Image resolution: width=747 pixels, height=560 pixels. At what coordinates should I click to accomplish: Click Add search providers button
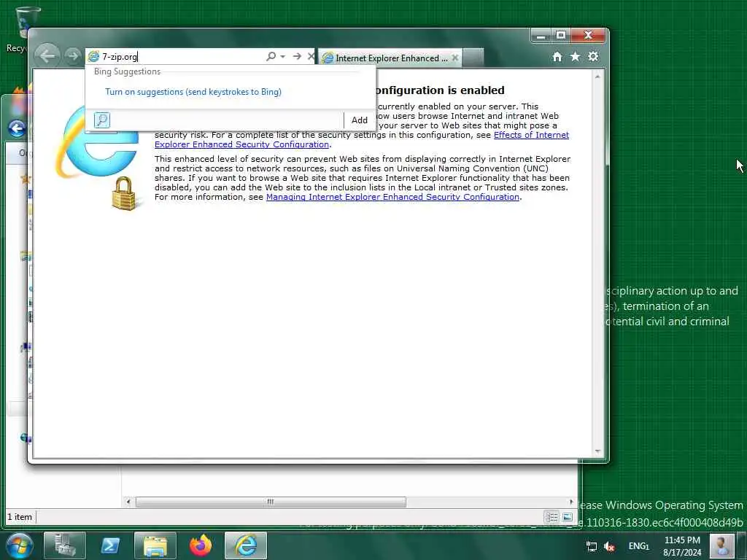[359, 120]
